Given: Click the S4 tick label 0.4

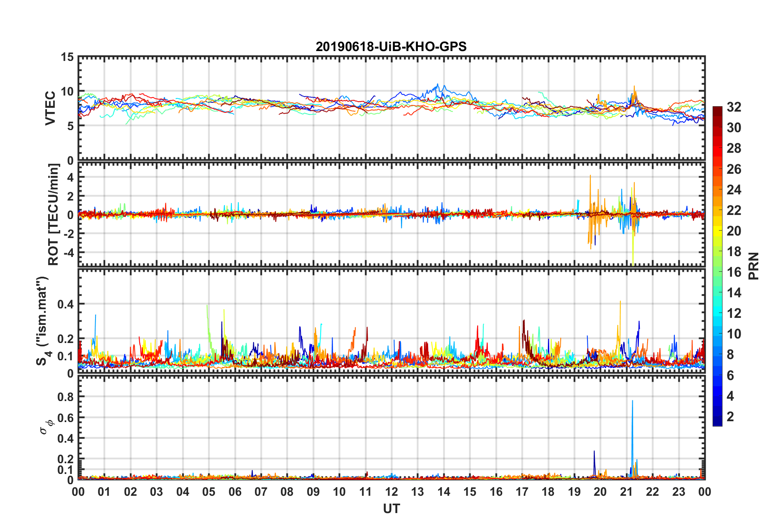Looking at the screenshot, I should [x=66, y=304].
